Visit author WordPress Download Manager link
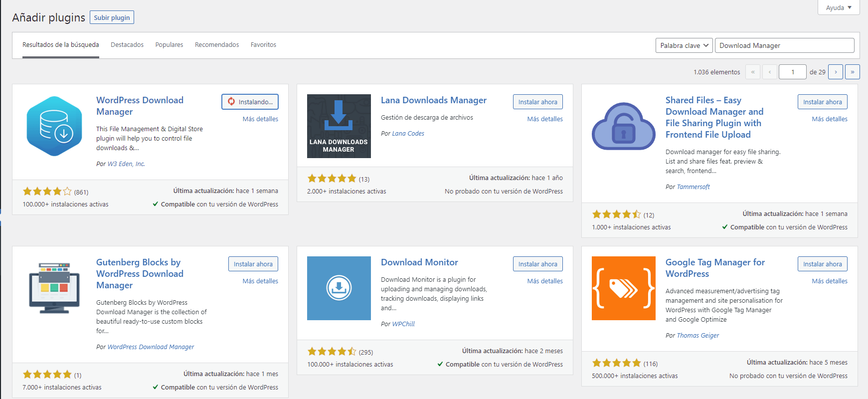Viewport: 868px width, 399px height. (151, 347)
